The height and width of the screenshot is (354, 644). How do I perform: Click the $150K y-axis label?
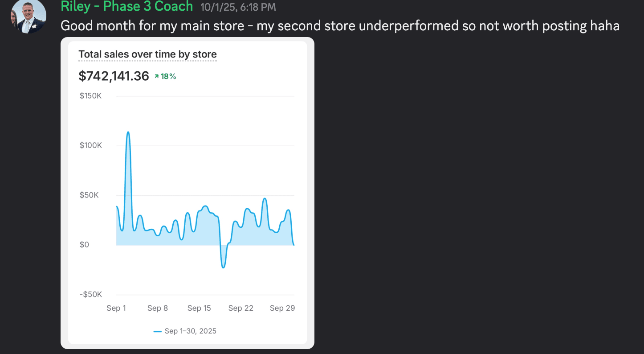(90, 96)
